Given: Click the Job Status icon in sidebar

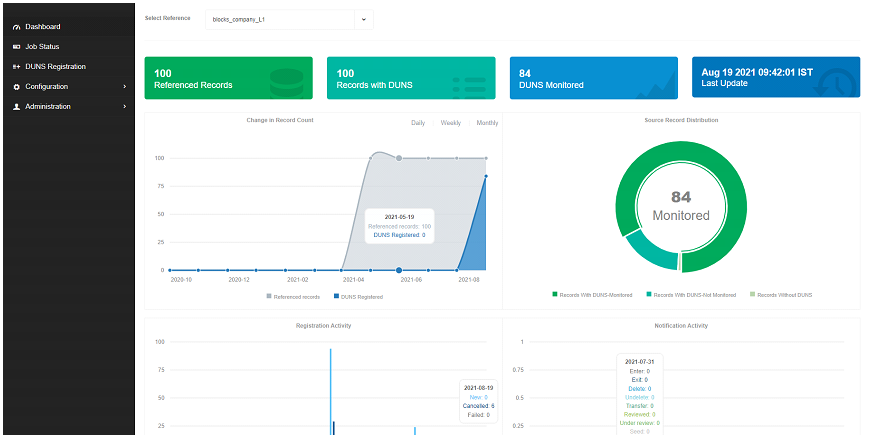Looking at the screenshot, I should (x=16, y=47).
